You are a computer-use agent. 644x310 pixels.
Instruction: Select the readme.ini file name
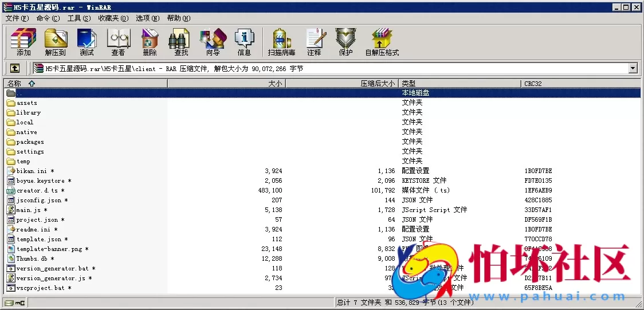[37, 230]
